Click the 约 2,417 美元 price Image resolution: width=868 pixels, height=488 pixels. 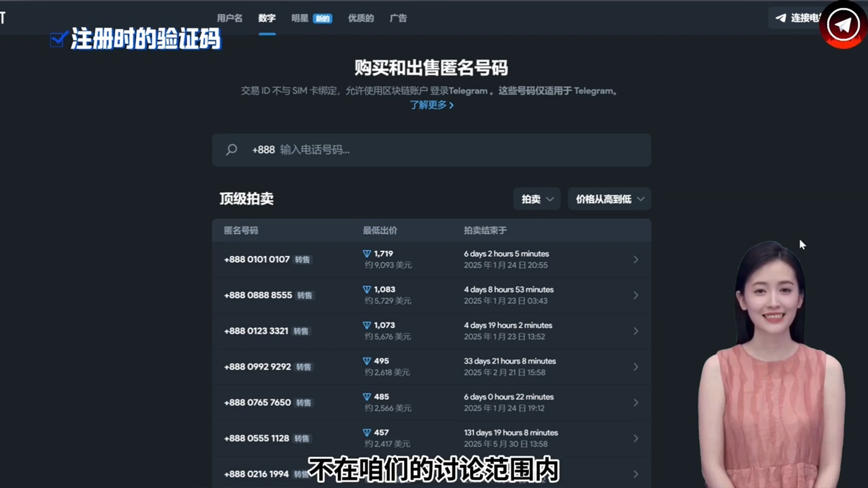387,444
